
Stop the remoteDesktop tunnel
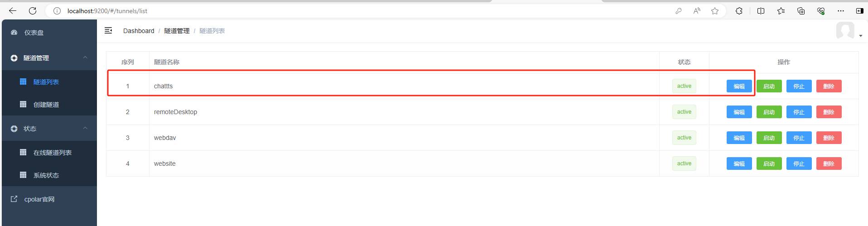click(x=799, y=112)
